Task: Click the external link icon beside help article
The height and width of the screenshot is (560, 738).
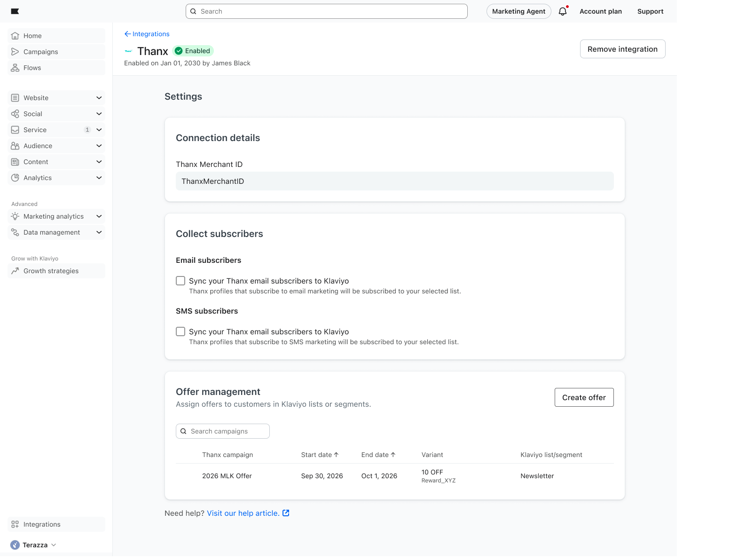Action: (286, 513)
